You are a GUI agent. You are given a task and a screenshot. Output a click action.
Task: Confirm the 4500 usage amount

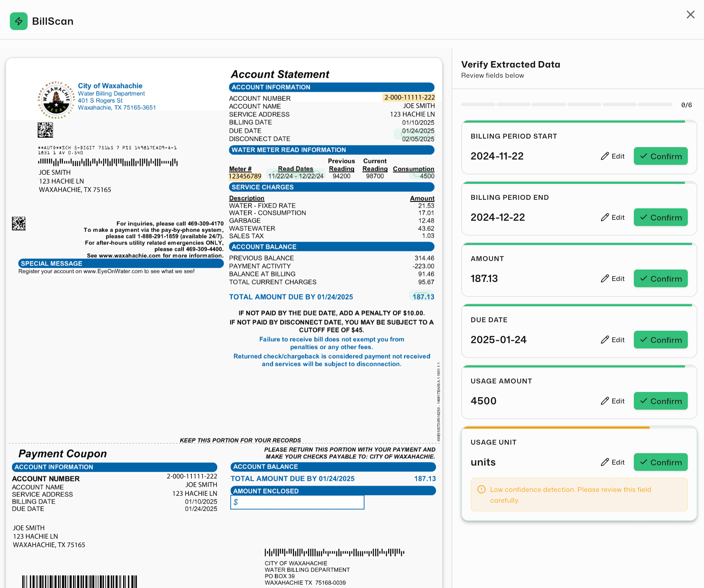pos(660,401)
